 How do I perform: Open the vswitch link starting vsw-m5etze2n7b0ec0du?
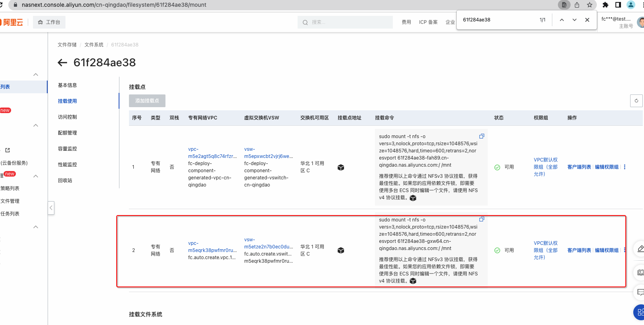tap(269, 243)
